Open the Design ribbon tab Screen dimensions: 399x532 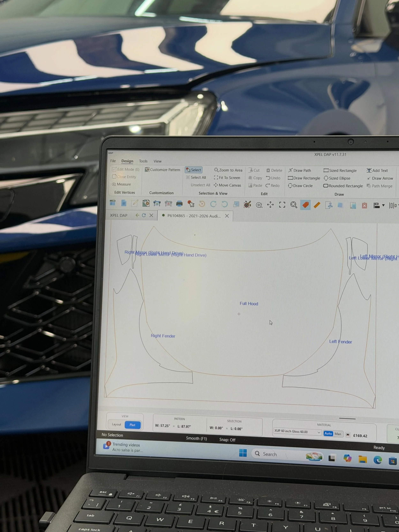pos(127,161)
